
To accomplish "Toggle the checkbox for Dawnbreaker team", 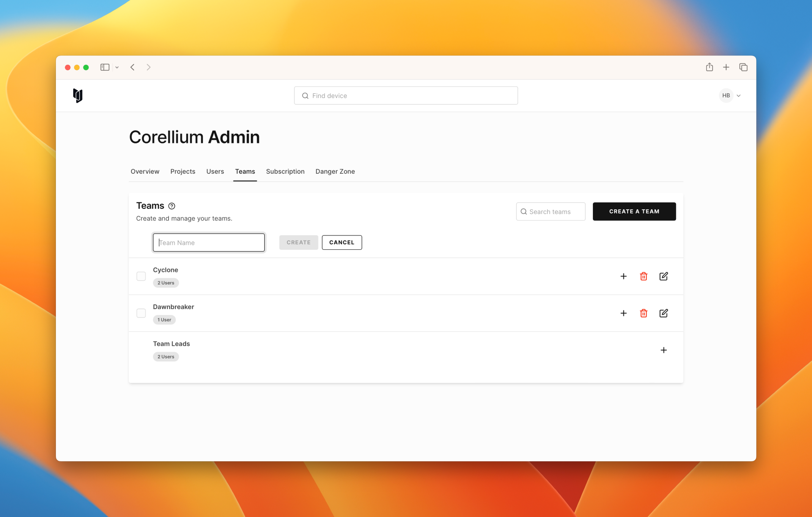I will [141, 312].
